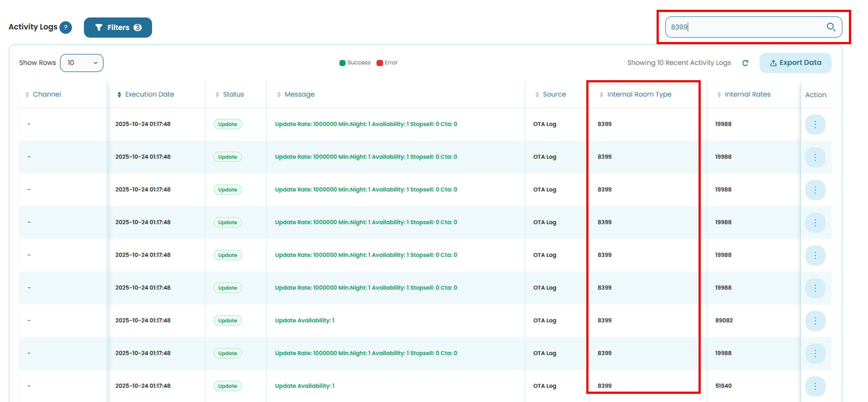Click the red Error legend swatch
The image size is (868, 402).
tap(380, 63)
